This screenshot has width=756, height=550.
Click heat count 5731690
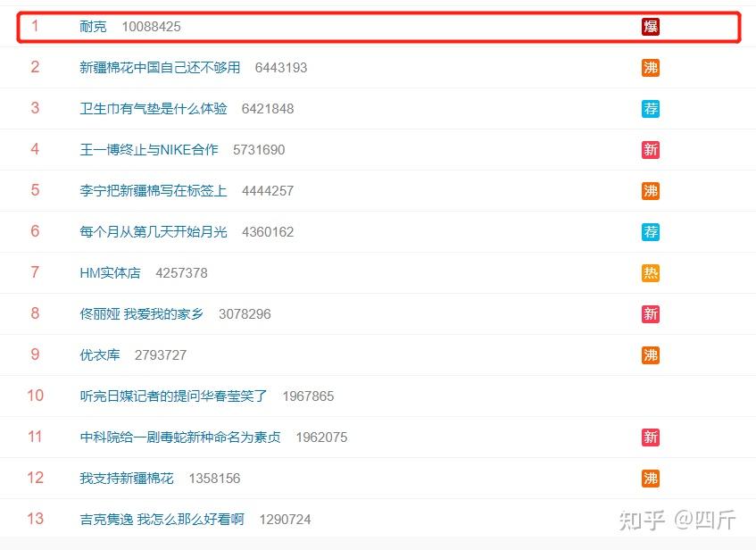pyautogui.click(x=259, y=150)
